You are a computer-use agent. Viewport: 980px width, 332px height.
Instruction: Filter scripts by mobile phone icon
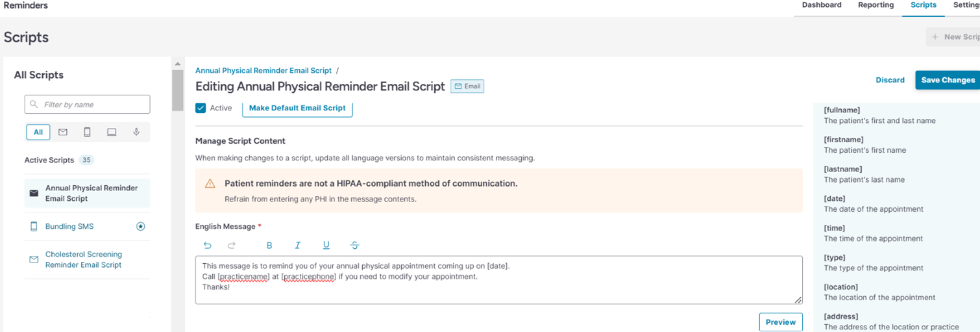(87, 133)
